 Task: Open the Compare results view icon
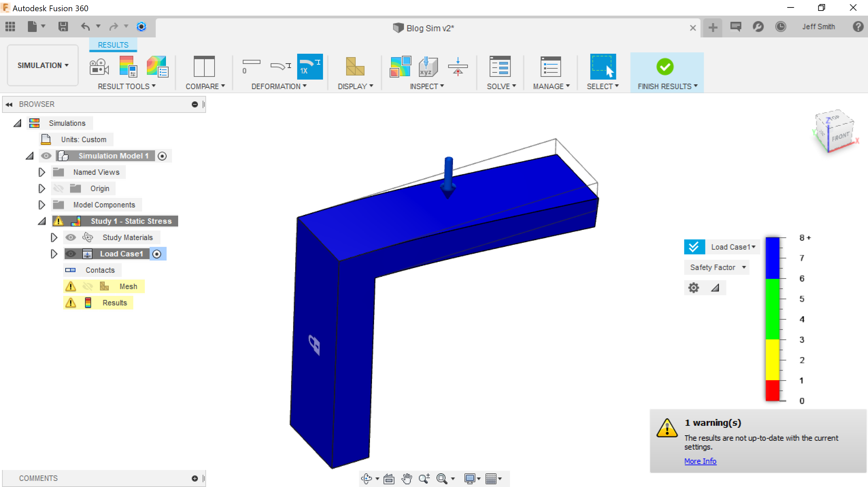(204, 66)
